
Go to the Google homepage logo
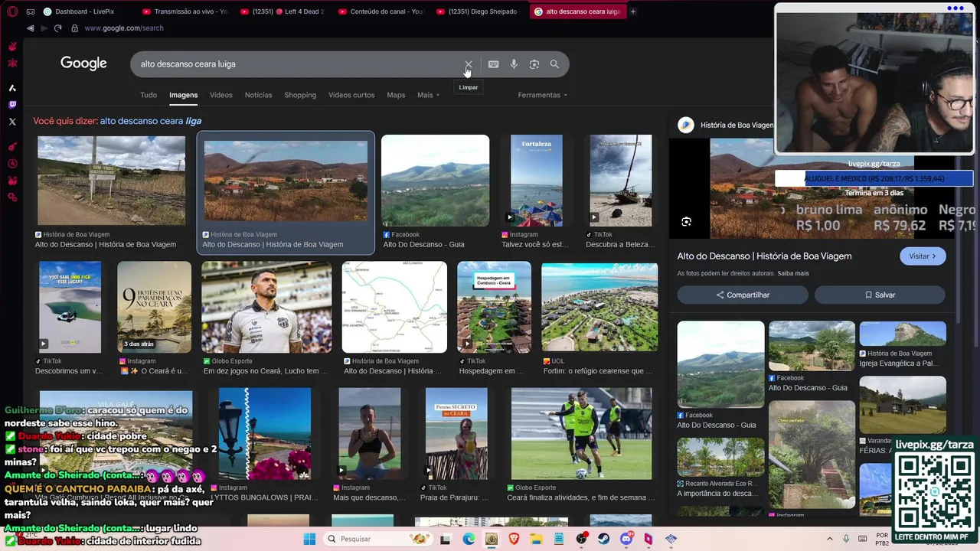click(84, 64)
